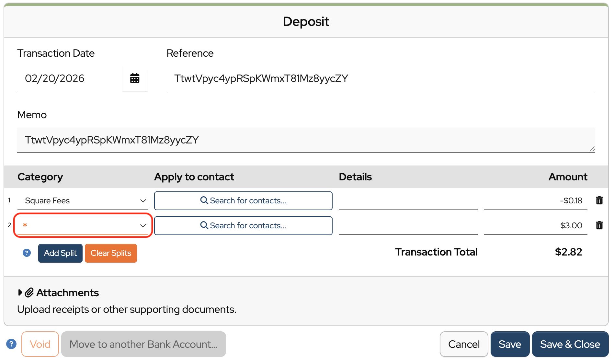This screenshot has height=364, width=614.
Task: Click Move to another Bank Account button
Action: coord(143,344)
